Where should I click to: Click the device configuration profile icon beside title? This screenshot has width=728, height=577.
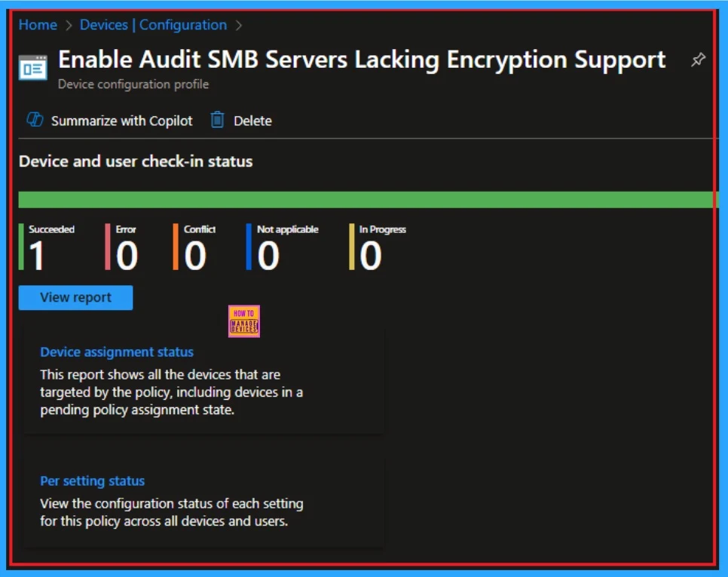click(x=32, y=68)
